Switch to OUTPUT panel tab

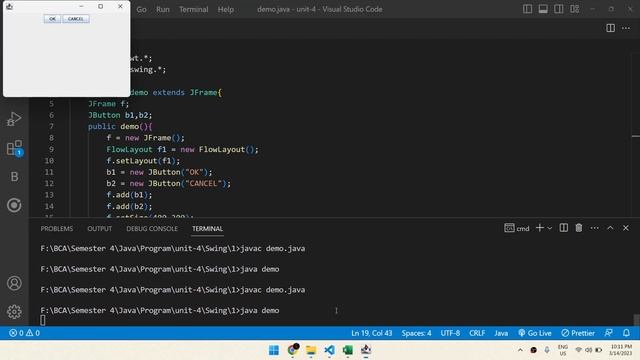(100, 229)
